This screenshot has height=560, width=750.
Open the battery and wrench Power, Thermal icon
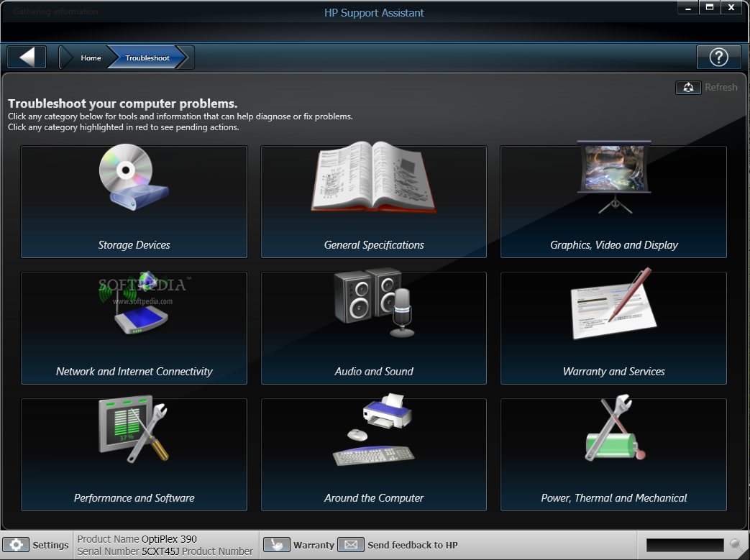click(615, 428)
